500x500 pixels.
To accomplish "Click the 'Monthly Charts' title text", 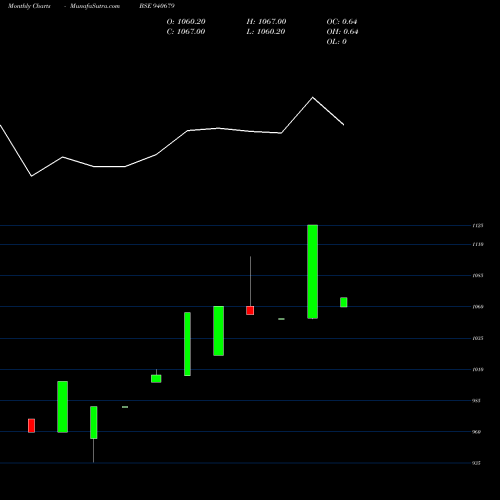I will pos(29,6).
